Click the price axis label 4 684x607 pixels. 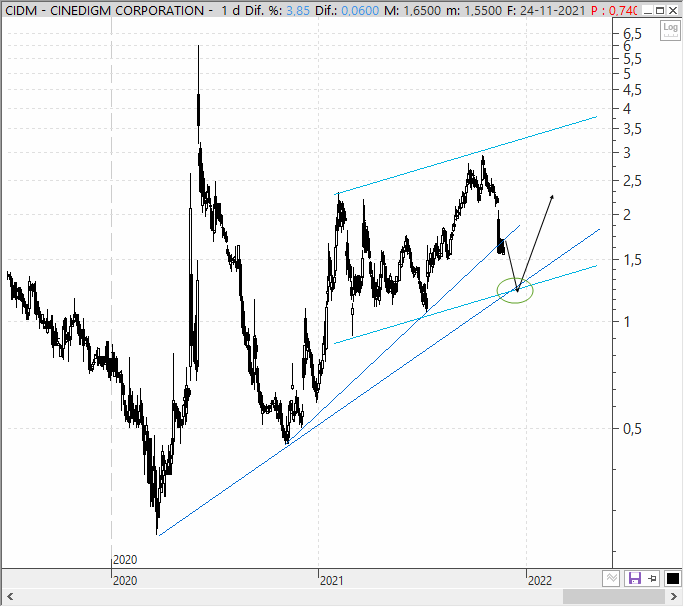(x=627, y=108)
